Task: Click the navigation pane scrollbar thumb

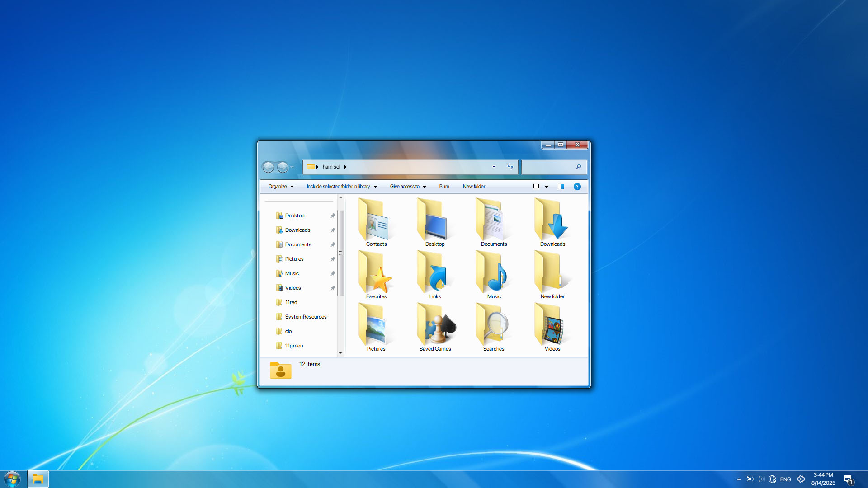Action: 340,253
